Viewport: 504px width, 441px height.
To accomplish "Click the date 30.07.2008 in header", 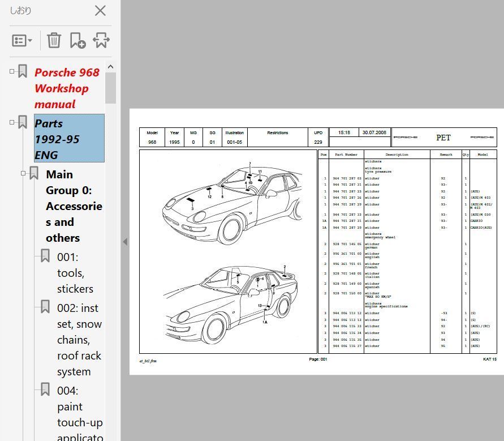I will coord(374,132).
